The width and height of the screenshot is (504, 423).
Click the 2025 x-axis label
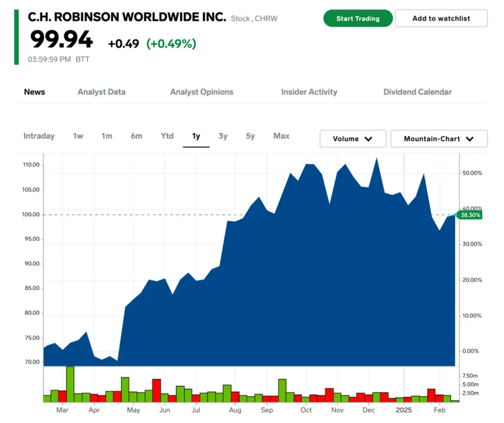[404, 410]
